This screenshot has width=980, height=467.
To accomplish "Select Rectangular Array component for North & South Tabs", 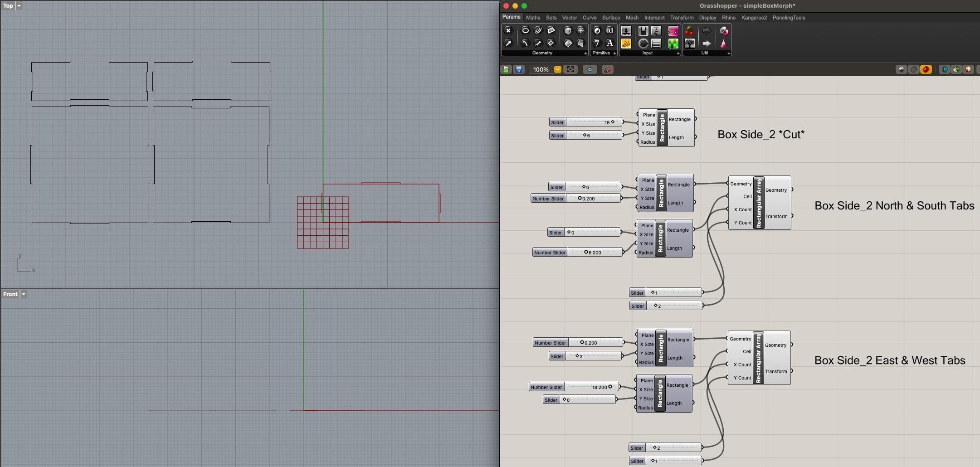I will click(760, 203).
